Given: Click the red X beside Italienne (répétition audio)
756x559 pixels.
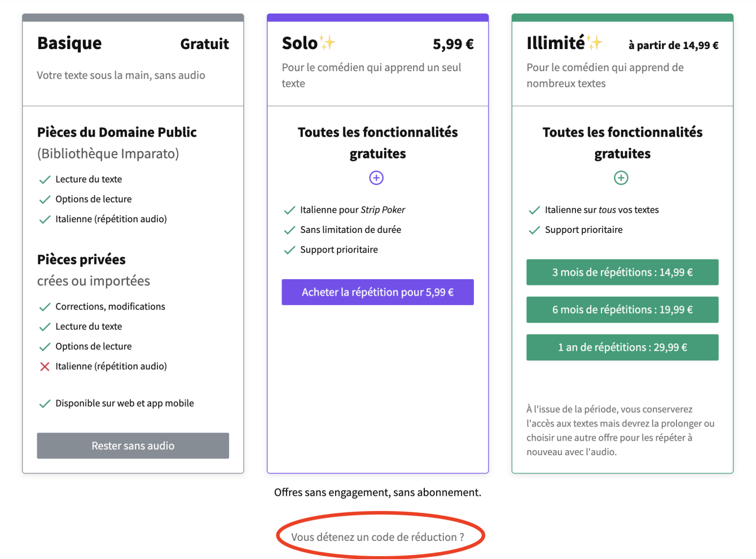Looking at the screenshot, I should (45, 367).
